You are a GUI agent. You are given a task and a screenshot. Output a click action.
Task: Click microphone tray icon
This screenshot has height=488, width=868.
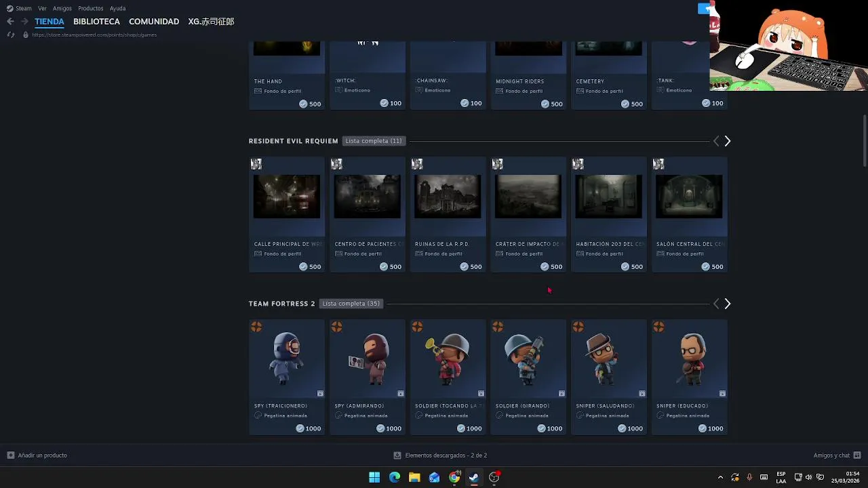[x=749, y=477]
